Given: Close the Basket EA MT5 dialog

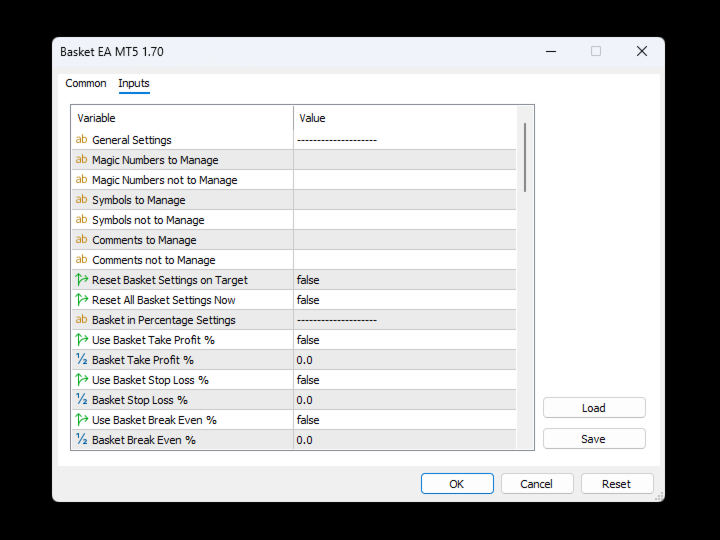Looking at the screenshot, I should click(x=642, y=51).
